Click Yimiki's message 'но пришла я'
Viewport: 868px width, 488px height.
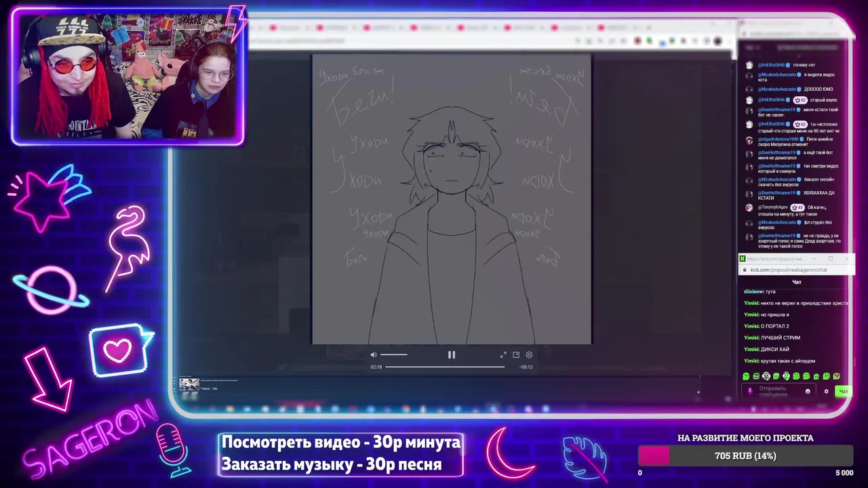click(775, 314)
